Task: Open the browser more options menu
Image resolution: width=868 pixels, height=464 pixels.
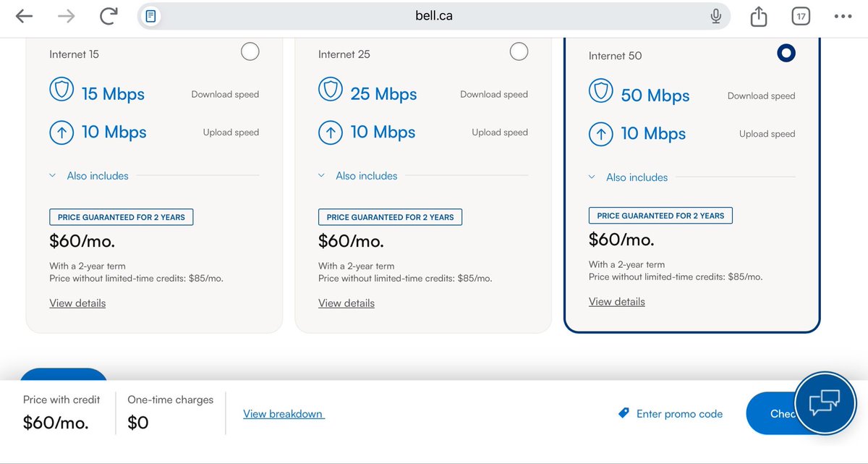Action: tap(843, 16)
